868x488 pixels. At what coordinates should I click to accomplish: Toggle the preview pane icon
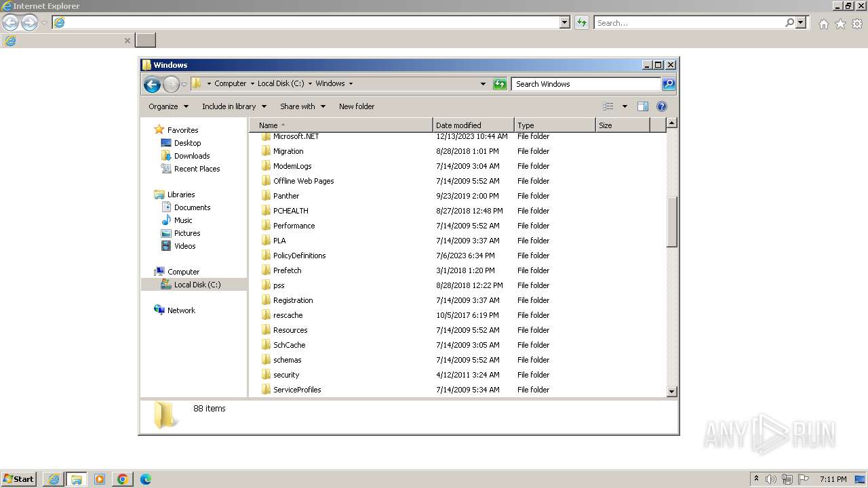(643, 106)
